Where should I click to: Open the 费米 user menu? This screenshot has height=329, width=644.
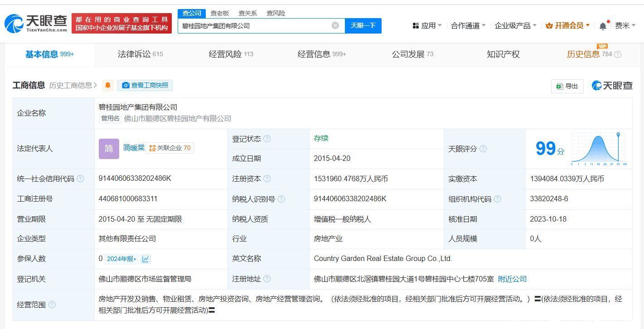tap(625, 26)
